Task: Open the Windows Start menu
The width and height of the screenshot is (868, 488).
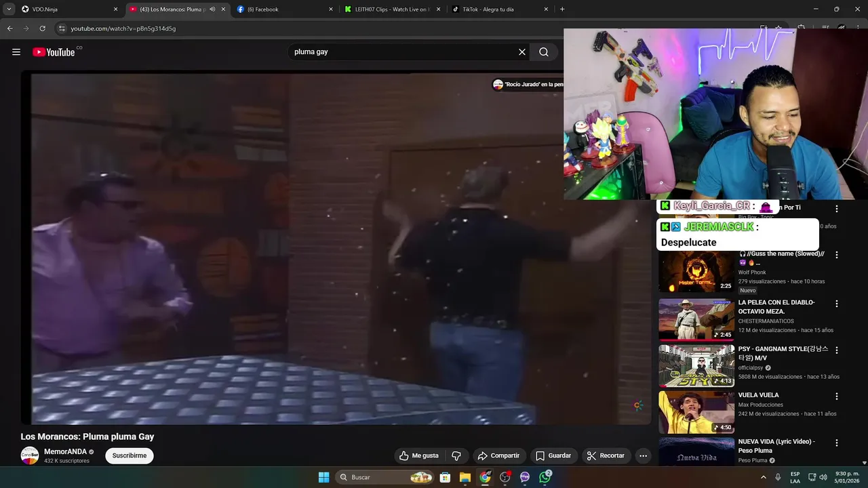Action: coord(324,477)
